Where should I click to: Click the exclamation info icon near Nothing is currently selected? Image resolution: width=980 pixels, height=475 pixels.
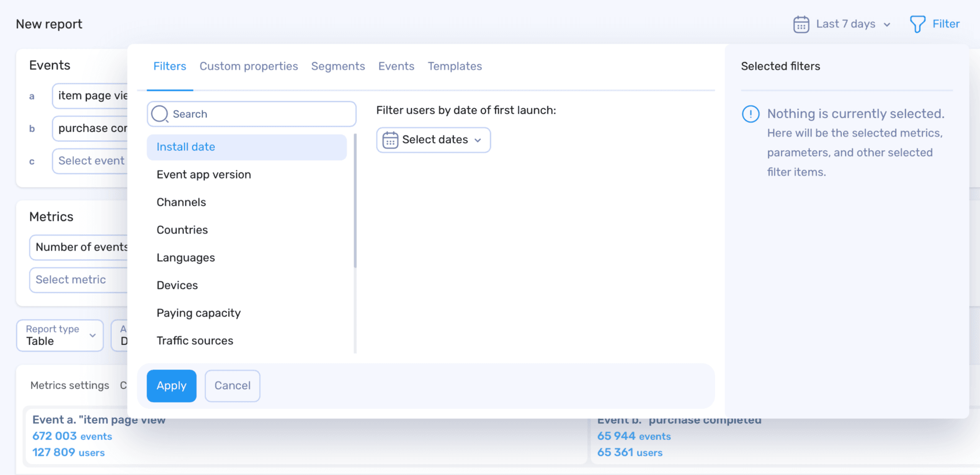pyautogui.click(x=750, y=114)
